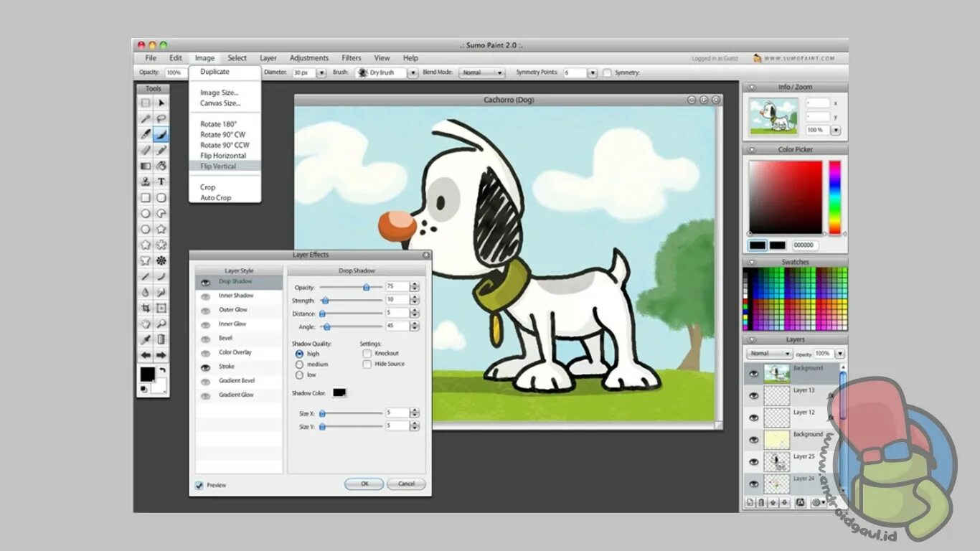The height and width of the screenshot is (551, 980).
Task: Select the Eraser tool
Action: (x=146, y=150)
